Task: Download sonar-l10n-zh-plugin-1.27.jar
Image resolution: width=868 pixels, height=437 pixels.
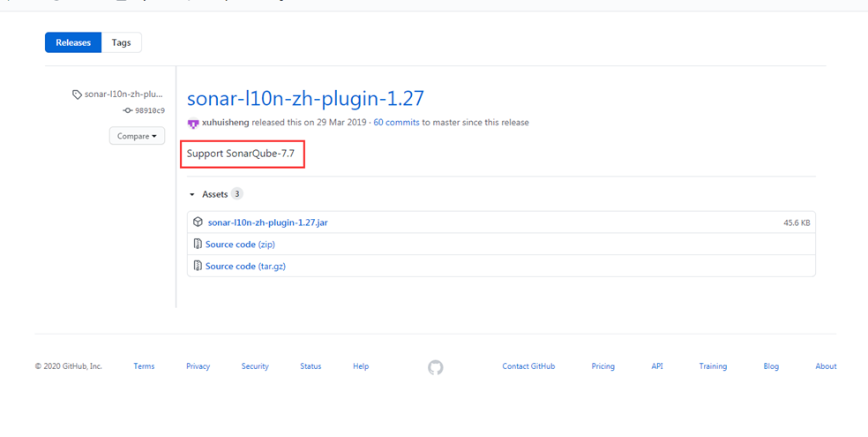Action: click(x=267, y=222)
